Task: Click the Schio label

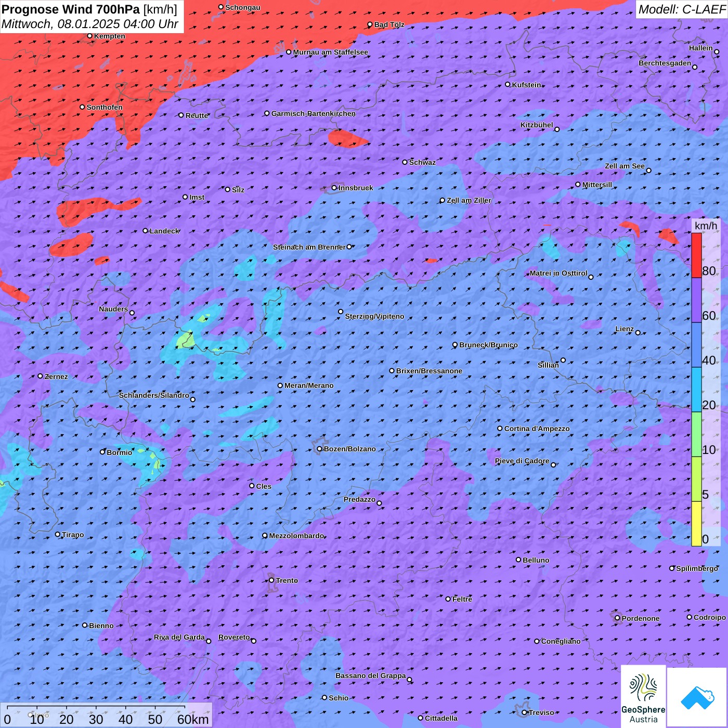Action: click(339, 698)
